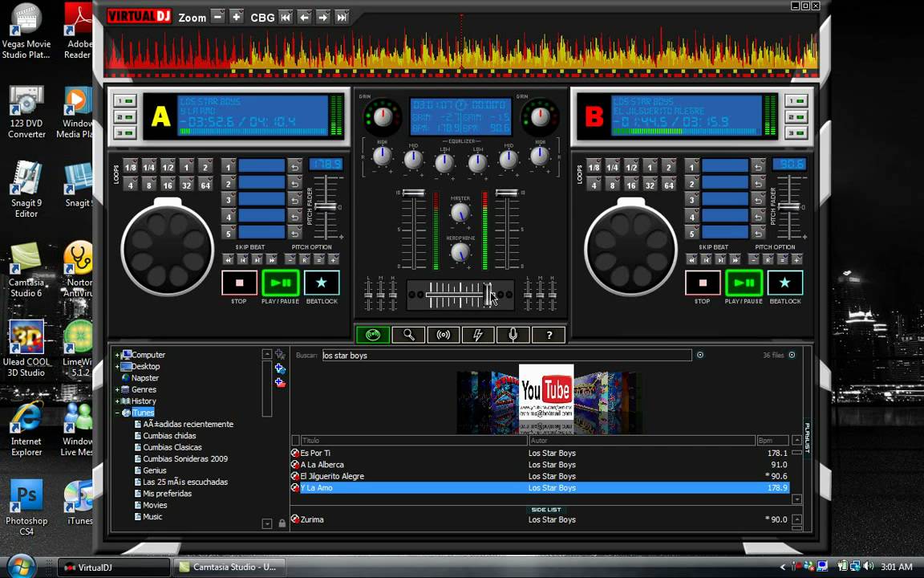Set deck B loop to 1/4 beat
The height and width of the screenshot is (578, 924).
[612, 168]
